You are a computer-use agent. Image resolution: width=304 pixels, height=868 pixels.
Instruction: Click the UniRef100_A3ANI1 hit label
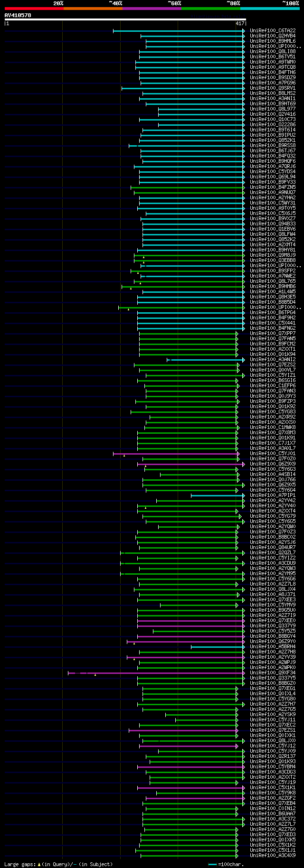click(273, 99)
